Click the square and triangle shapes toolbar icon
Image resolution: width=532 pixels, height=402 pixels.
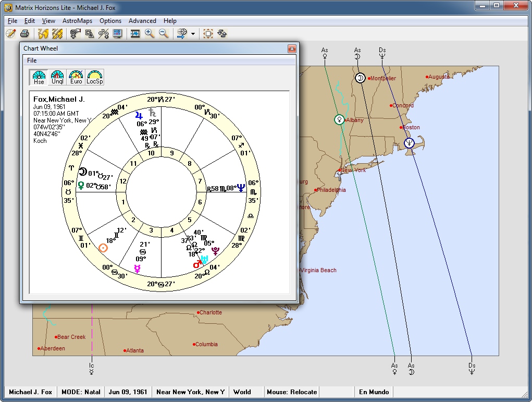(x=89, y=33)
